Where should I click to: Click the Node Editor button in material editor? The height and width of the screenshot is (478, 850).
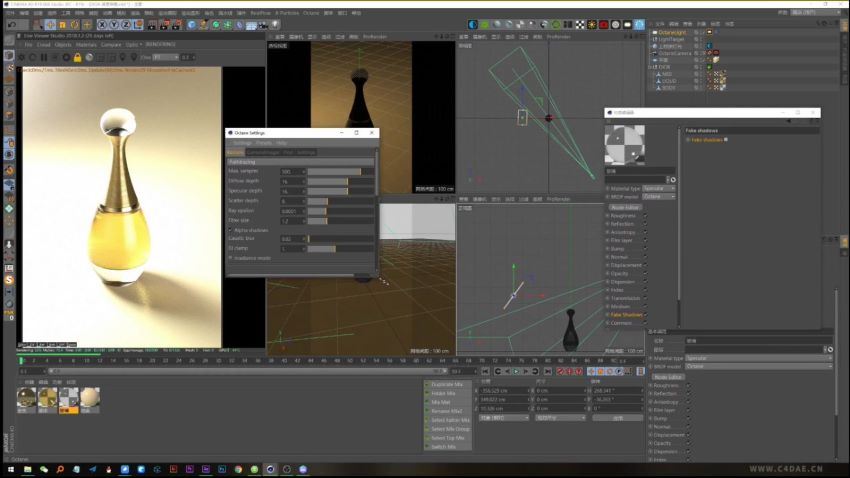(624, 208)
